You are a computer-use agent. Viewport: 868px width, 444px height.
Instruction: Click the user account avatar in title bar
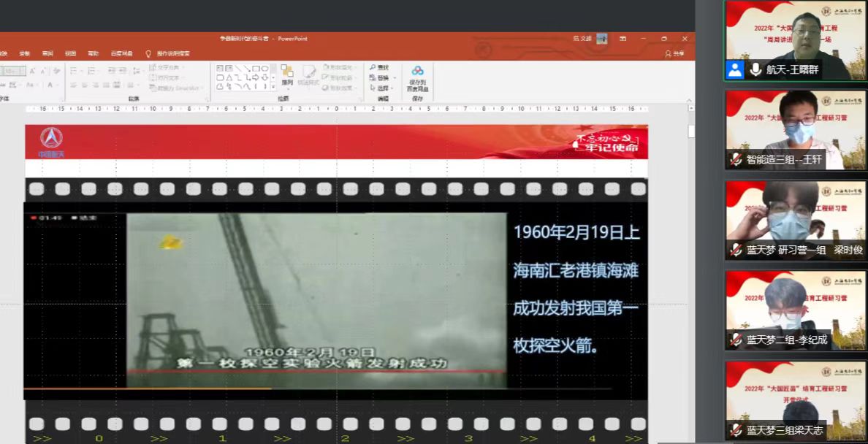pyautogui.click(x=601, y=39)
